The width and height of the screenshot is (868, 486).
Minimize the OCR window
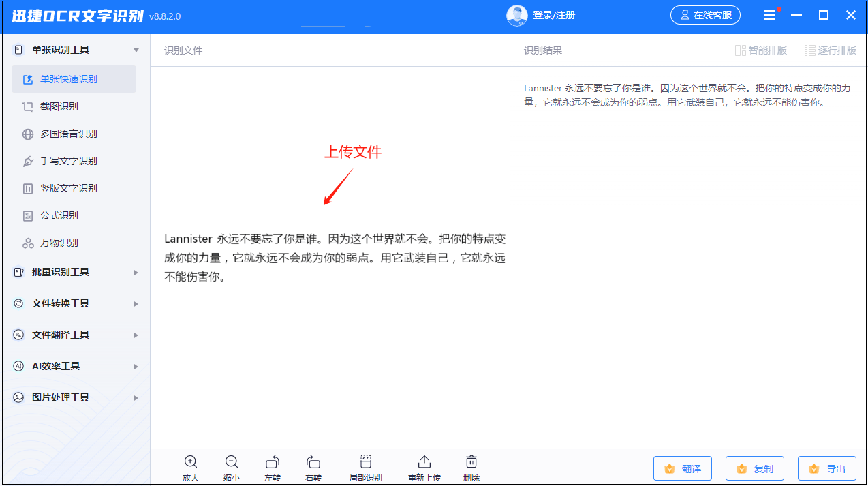(796, 15)
